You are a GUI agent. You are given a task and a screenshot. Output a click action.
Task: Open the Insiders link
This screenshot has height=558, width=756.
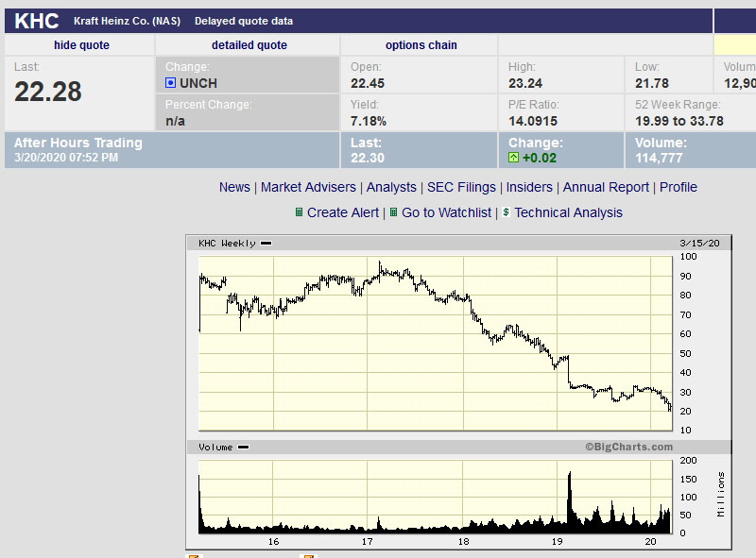tap(529, 187)
